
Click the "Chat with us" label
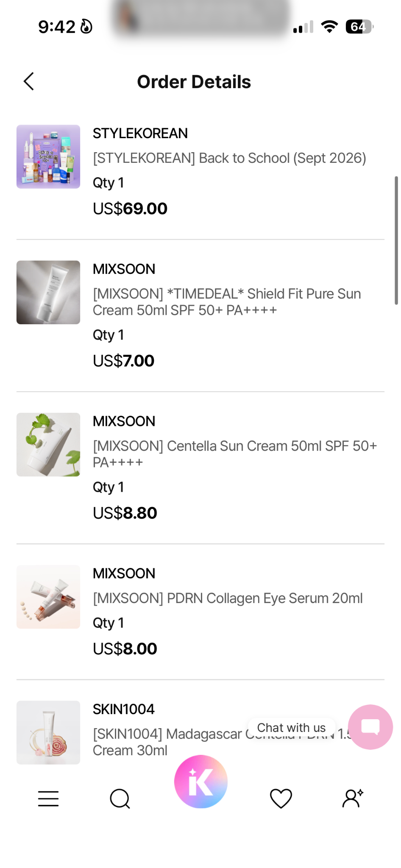tap(292, 728)
